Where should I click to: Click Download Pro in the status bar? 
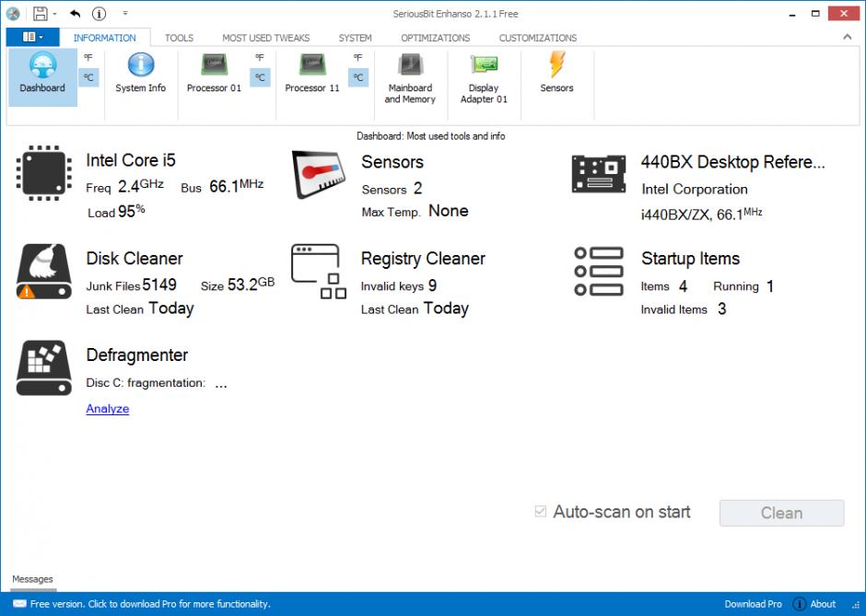point(753,604)
